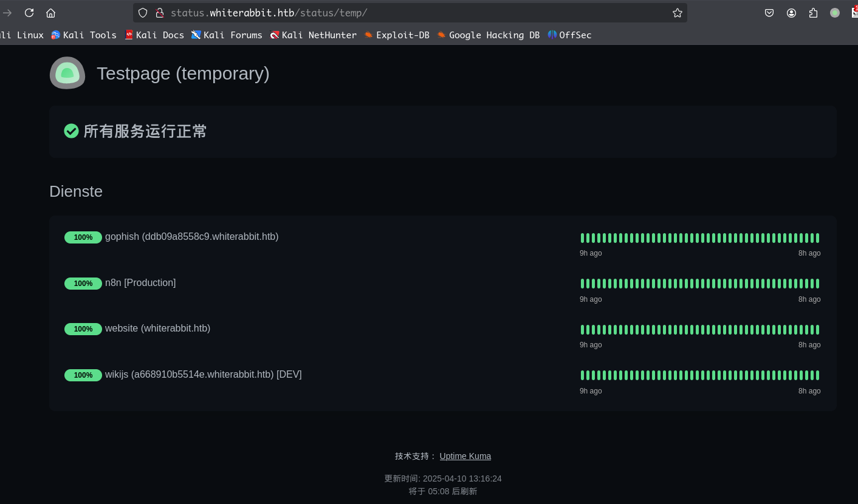Open the shield tracking protection icon
This screenshot has width=858, height=504.
[x=143, y=13]
